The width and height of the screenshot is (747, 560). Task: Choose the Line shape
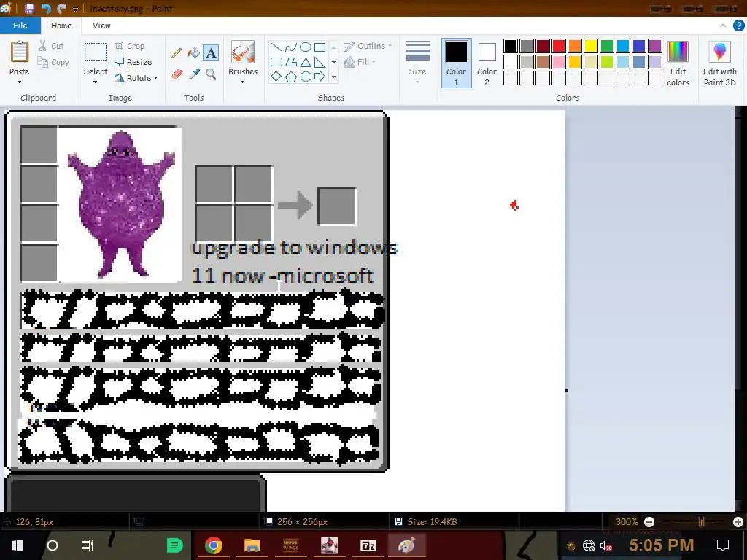coord(276,47)
